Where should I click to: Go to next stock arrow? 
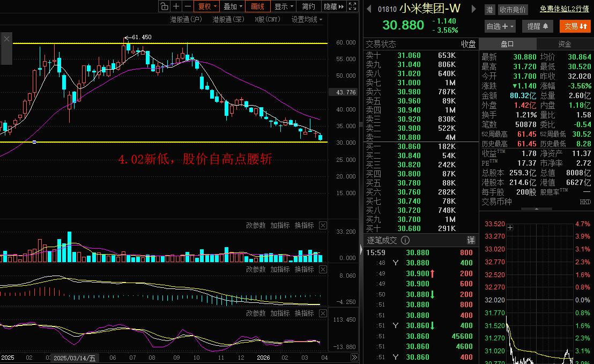coord(473,9)
